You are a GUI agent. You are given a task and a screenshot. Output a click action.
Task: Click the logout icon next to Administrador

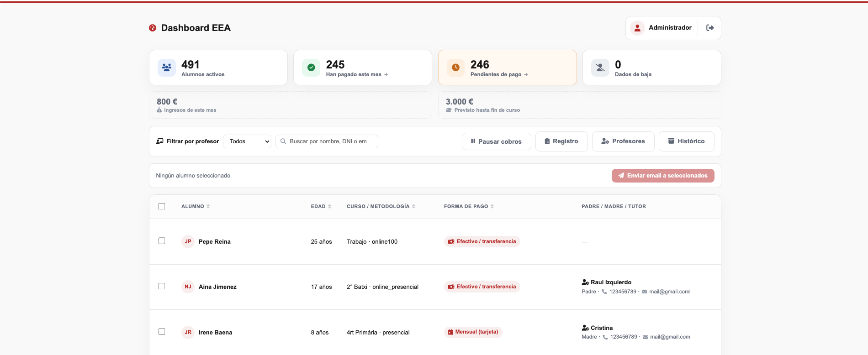pos(710,28)
